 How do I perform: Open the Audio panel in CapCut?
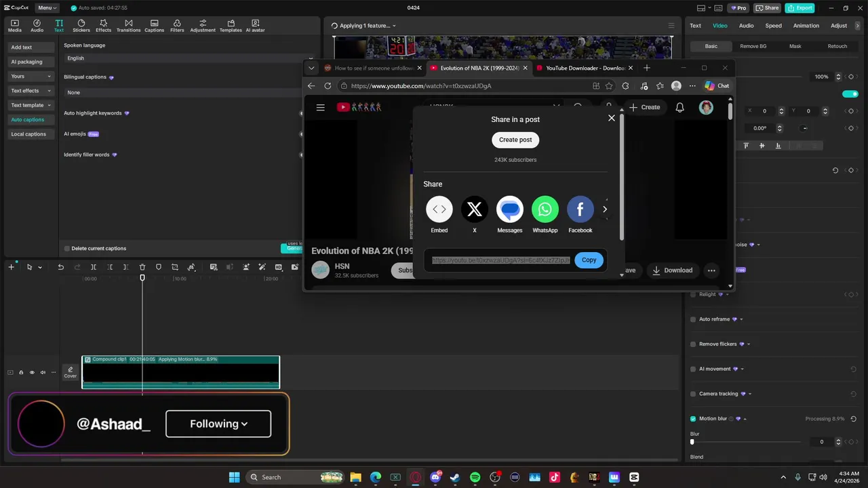[x=37, y=26]
